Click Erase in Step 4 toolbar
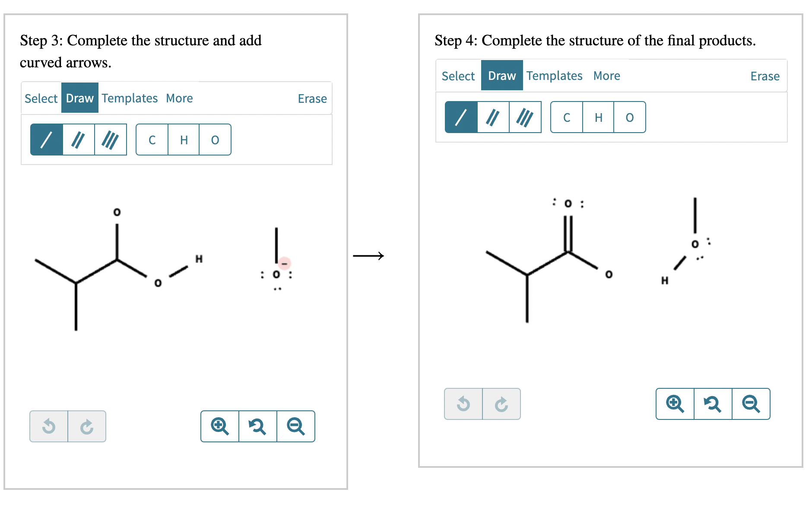 coord(765,76)
